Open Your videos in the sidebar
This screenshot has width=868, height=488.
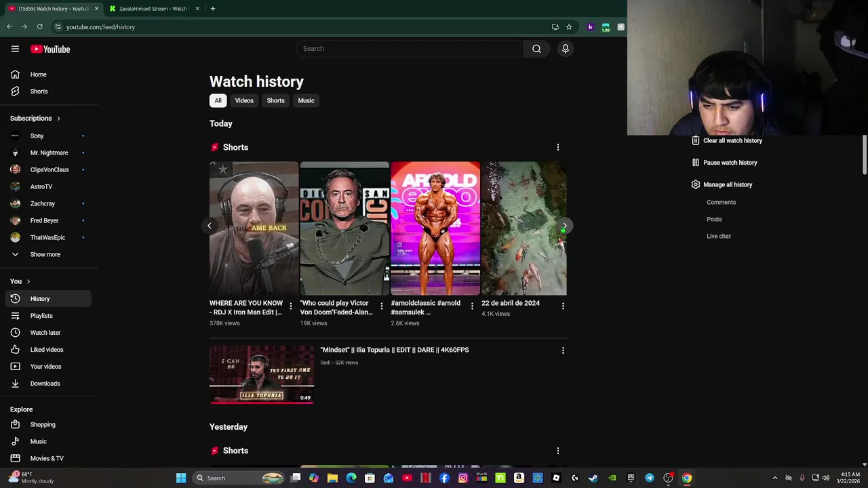tap(46, 367)
